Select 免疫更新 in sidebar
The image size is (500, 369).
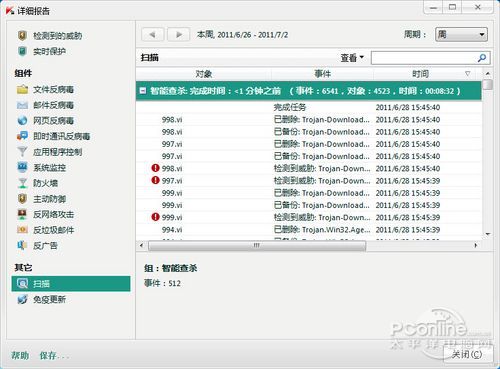tap(49, 299)
